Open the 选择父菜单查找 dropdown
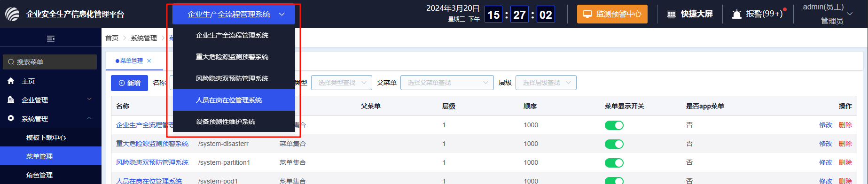This screenshot has height=184, width=868. click(x=447, y=83)
